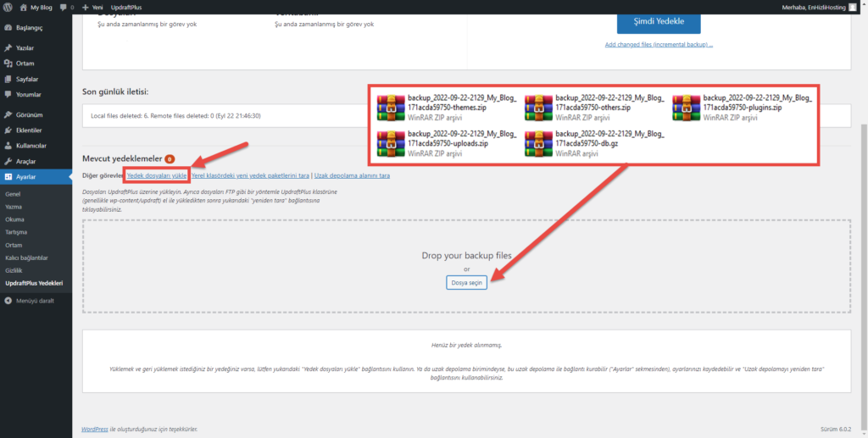Click the My Blog home icon

(x=23, y=8)
